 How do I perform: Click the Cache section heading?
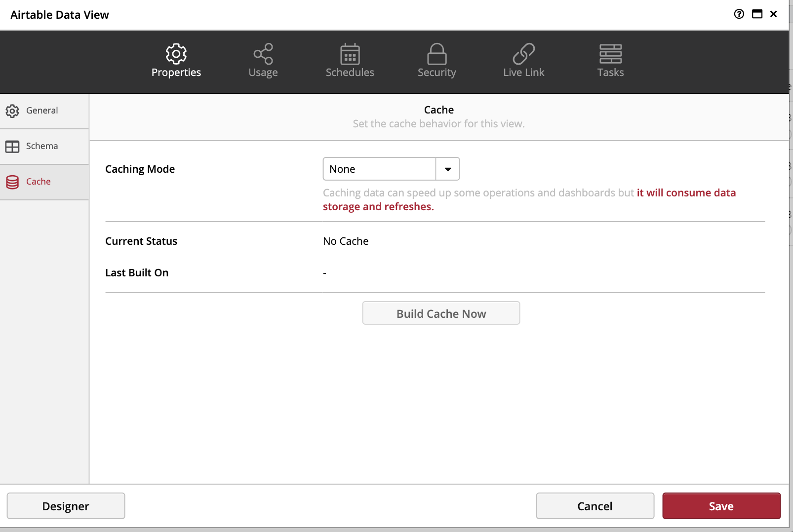pos(439,110)
